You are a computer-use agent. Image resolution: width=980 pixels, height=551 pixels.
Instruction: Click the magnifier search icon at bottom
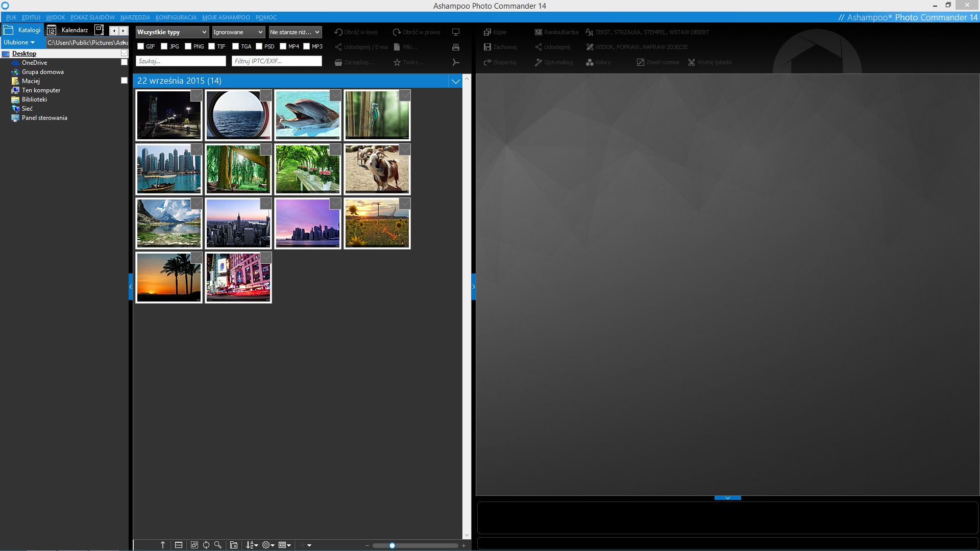click(218, 545)
